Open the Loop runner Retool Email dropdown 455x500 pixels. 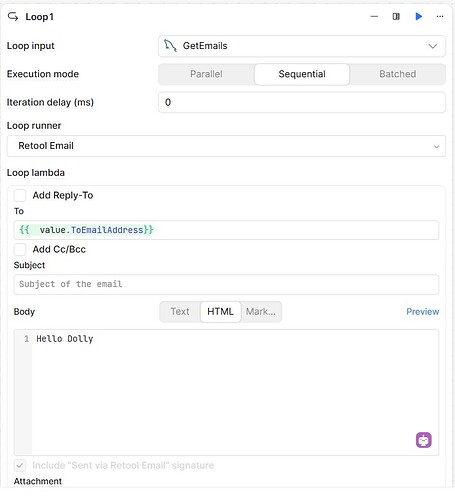(x=226, y=146)
